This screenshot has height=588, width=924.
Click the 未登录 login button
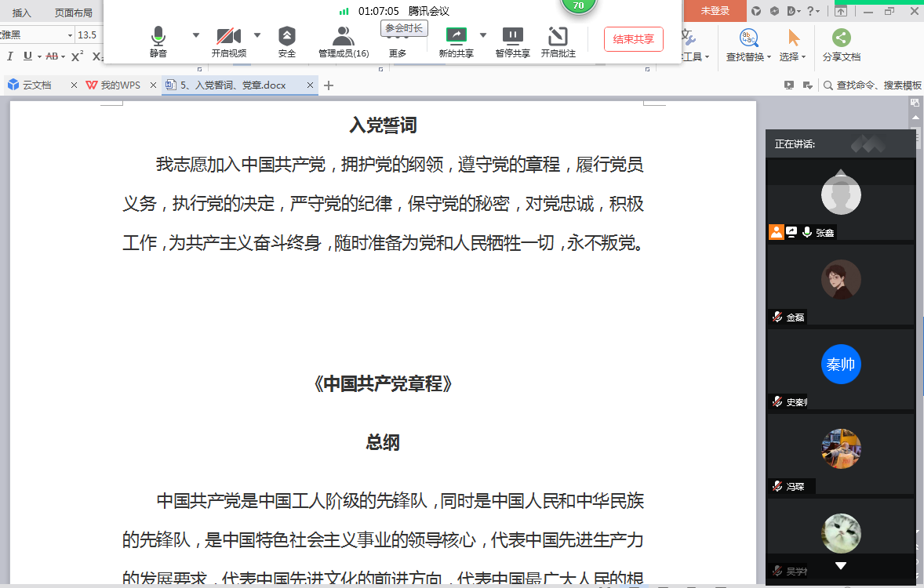point(715,11)
